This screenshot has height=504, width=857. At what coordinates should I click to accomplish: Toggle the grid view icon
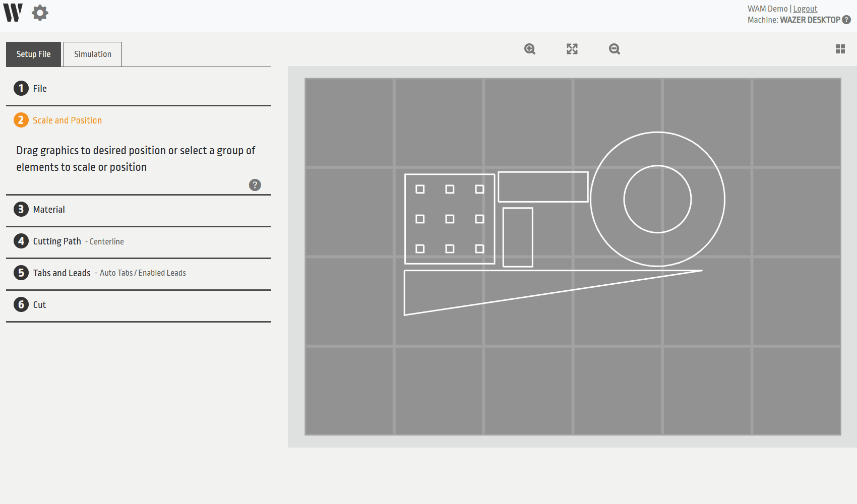[840, 49]
